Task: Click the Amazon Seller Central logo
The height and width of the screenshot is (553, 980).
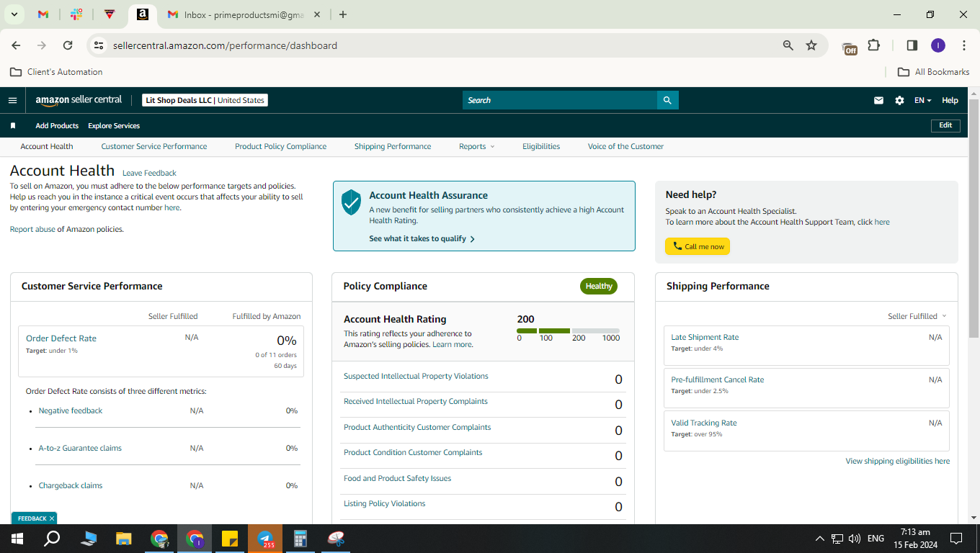Action: [x=79, y=100]
